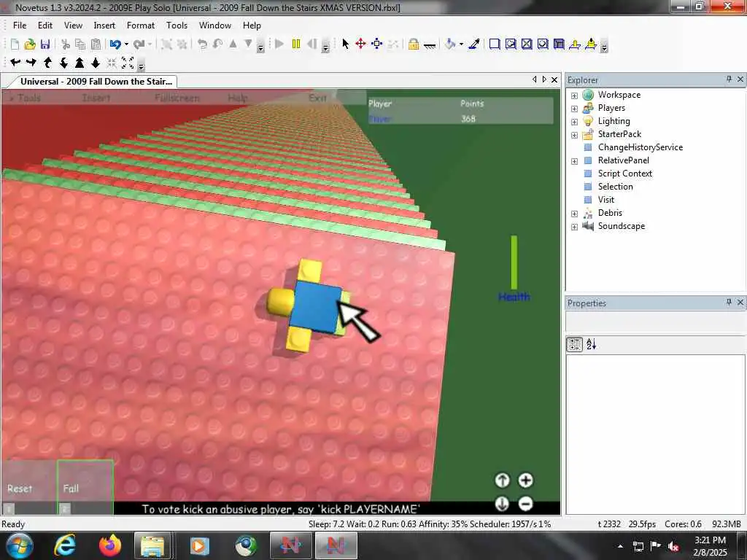Select the Fill color bucket tool
This screenshot has width=747, height=560.
pos(450,44)
